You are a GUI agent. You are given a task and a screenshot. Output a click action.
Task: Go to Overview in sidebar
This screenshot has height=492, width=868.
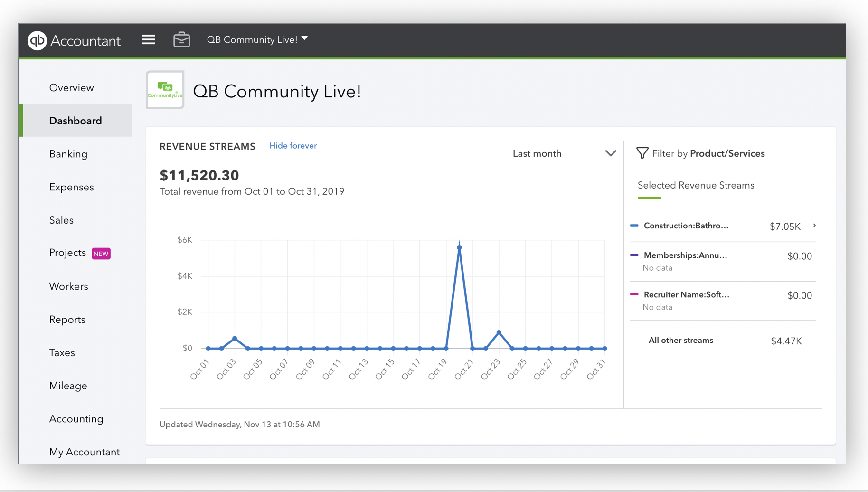(71, 88)
